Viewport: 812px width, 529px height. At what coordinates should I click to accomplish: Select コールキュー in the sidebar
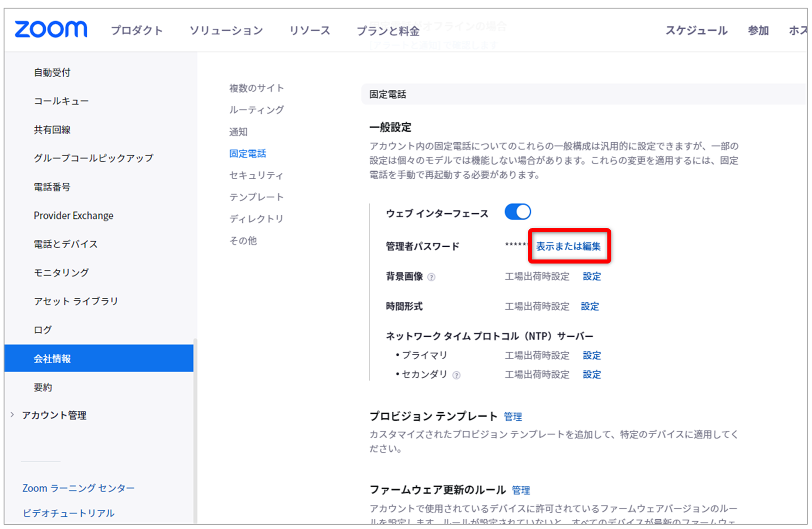pyautogui.click(x=61, y=101)
